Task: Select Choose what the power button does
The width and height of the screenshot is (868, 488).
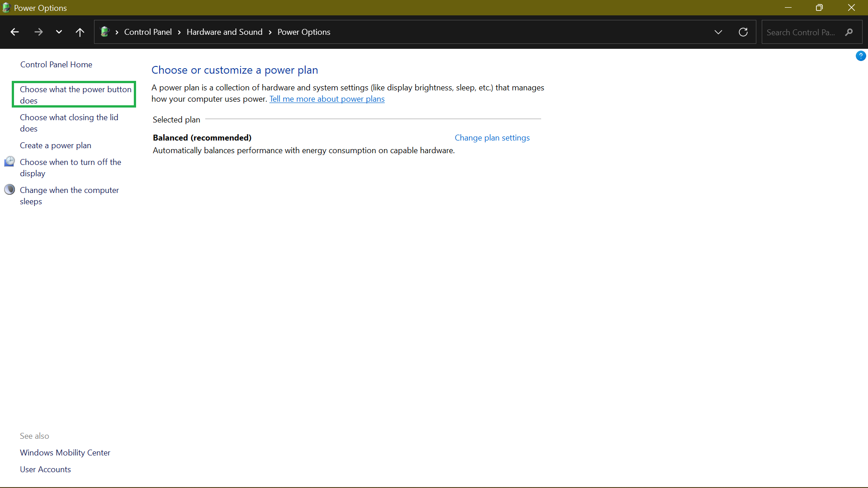Action: (x=75, y=95)
